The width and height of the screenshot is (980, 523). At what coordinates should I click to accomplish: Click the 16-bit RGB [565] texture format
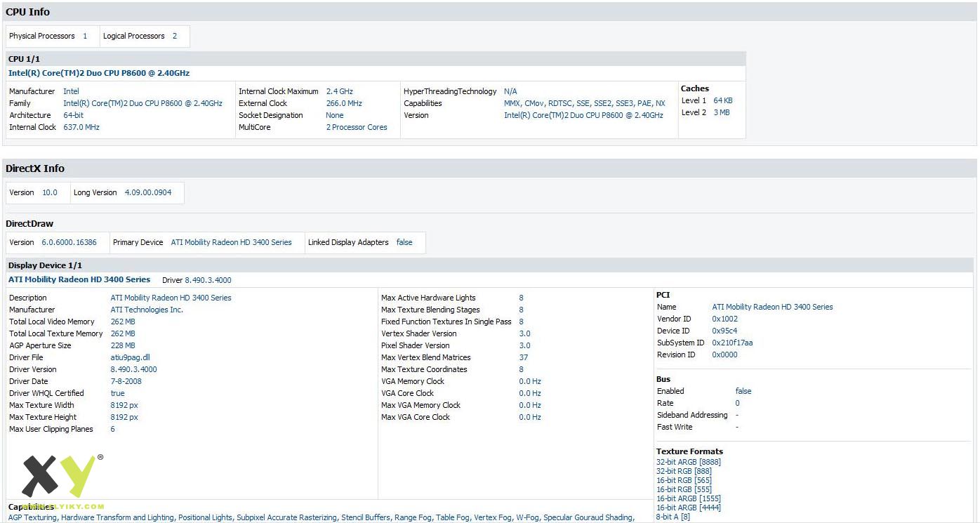pyautogui.click(x=684, y=480)
